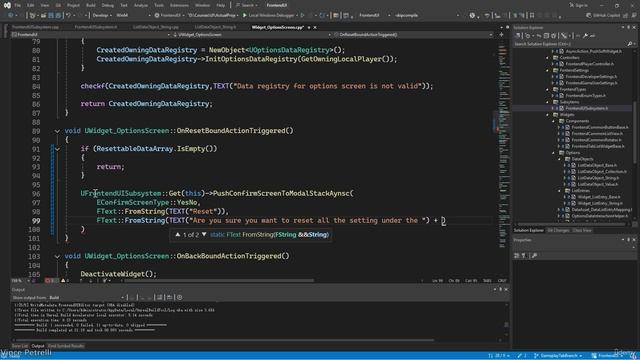Open the FrontendUISubsystem.cpp editor tab
This screenshot has width=640, height=360.
(35, 27)
